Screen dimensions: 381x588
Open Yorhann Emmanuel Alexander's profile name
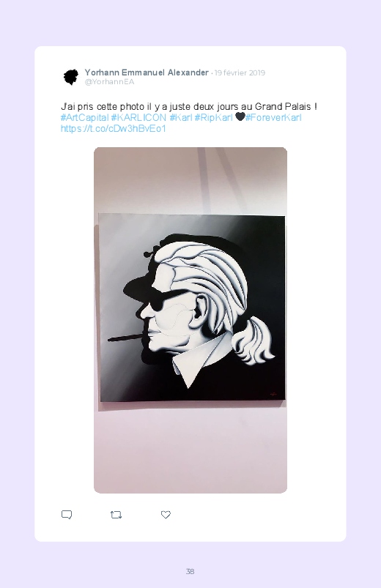(x=147, y=72)
